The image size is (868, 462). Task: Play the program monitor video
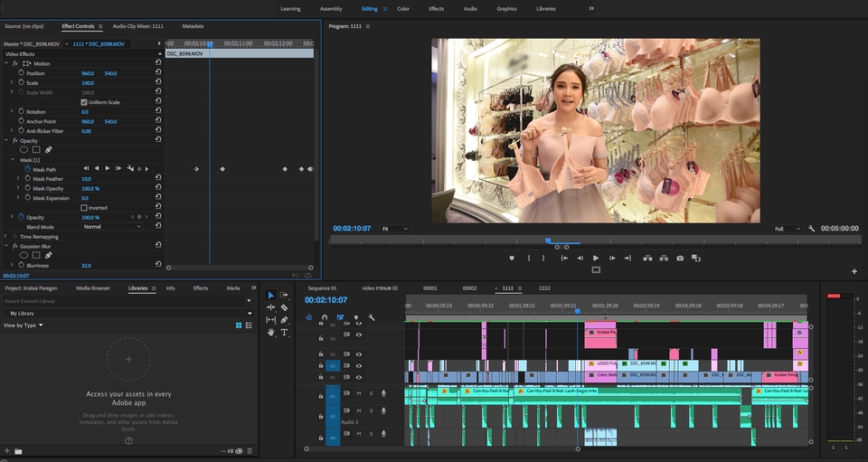point(596,258)
